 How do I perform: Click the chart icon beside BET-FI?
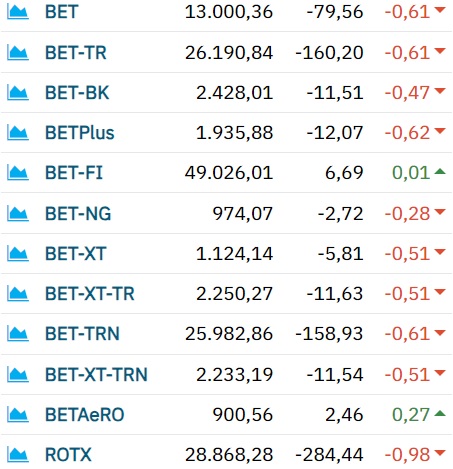(18, 173)
